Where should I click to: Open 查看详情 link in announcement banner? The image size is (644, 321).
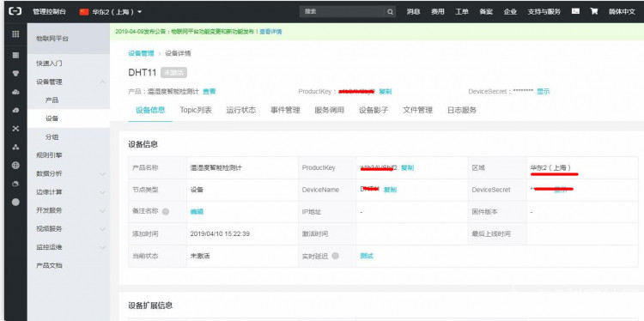coord(270,32)
